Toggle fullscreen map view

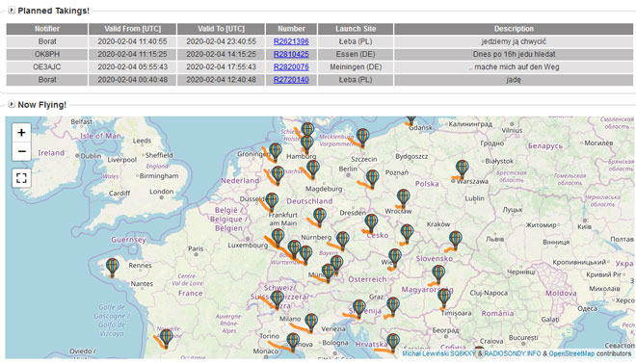click(x=21, y=177)
